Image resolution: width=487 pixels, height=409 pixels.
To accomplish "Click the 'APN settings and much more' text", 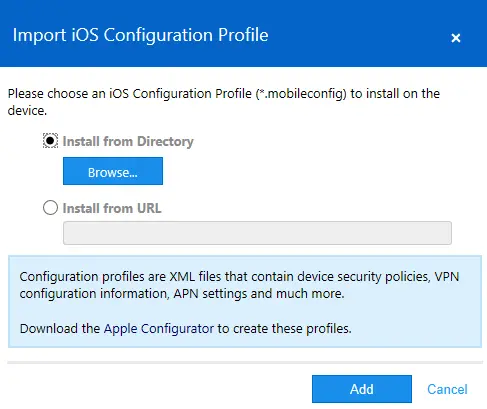I will [x=259, y=294].
